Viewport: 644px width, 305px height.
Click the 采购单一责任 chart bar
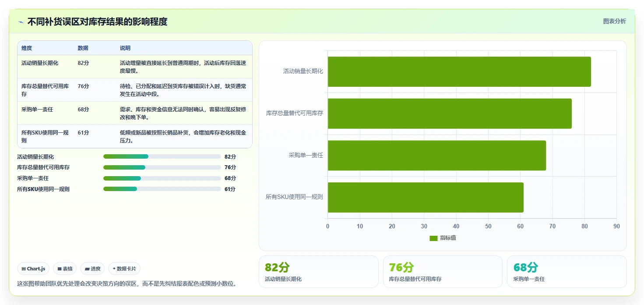tap(437, 155)
